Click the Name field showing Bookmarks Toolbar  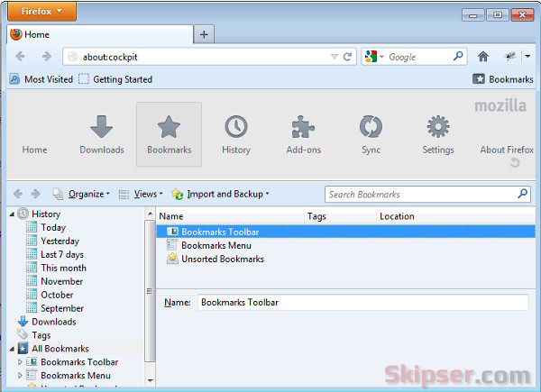pos(363,303)
